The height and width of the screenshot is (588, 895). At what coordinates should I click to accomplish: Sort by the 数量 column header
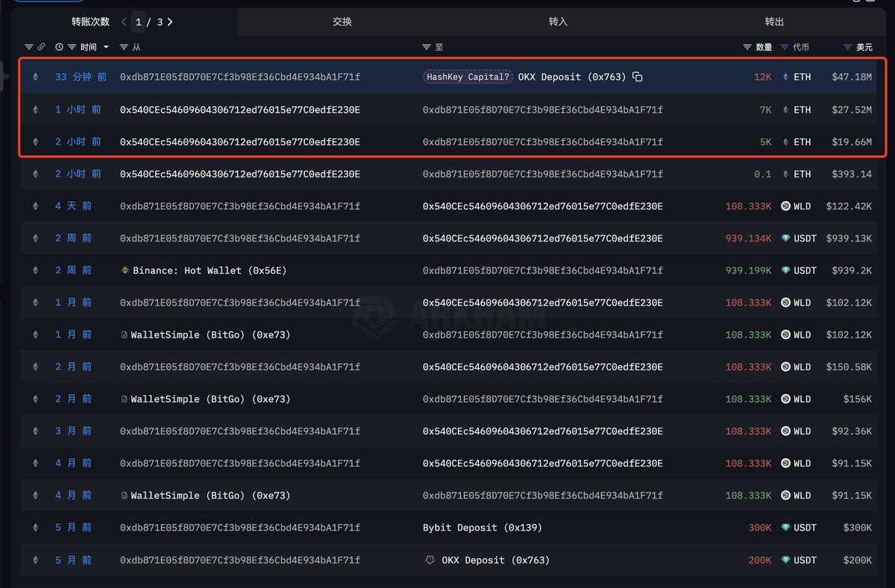tap(764, 47)
